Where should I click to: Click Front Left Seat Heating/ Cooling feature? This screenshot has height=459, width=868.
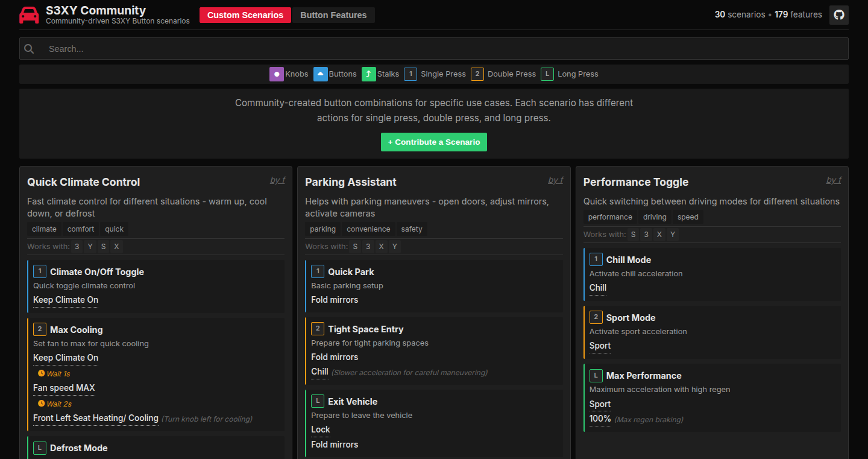coord(96,418)
